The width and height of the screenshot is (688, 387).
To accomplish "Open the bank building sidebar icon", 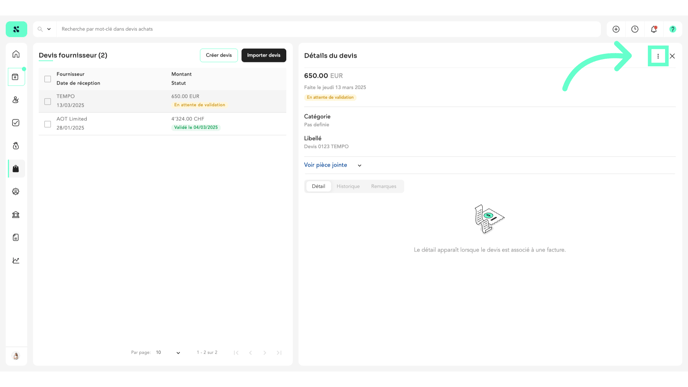I will [16, 215].
